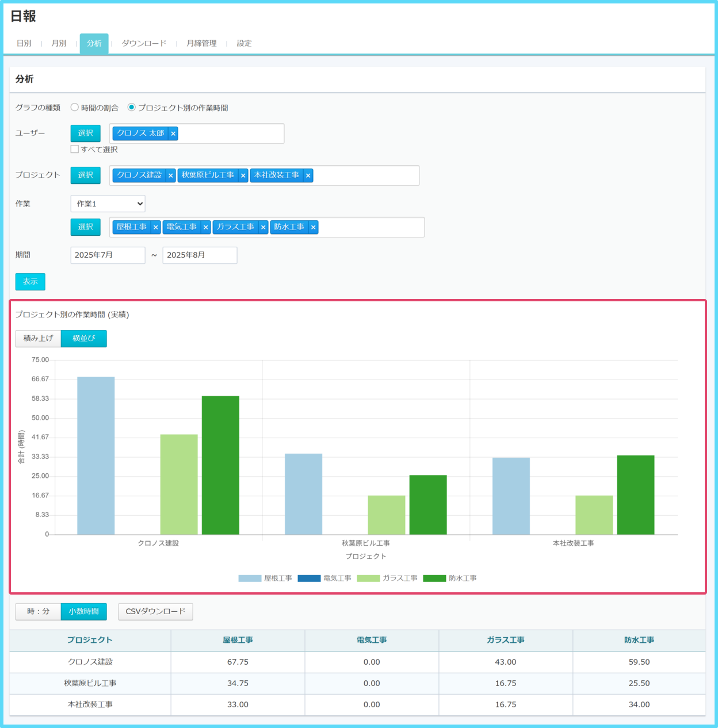Go to the ダウンロード tab

pos(144,44)
